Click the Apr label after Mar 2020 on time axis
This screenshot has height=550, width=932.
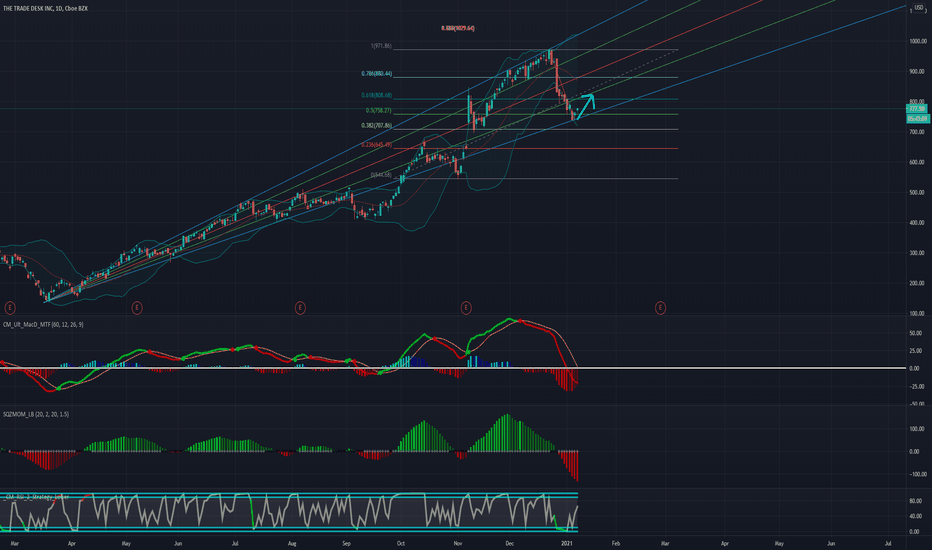(71, 543)
